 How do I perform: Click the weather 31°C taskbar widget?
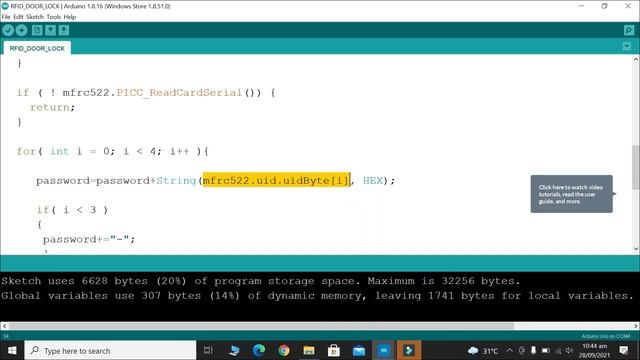[x=483, y=351]
